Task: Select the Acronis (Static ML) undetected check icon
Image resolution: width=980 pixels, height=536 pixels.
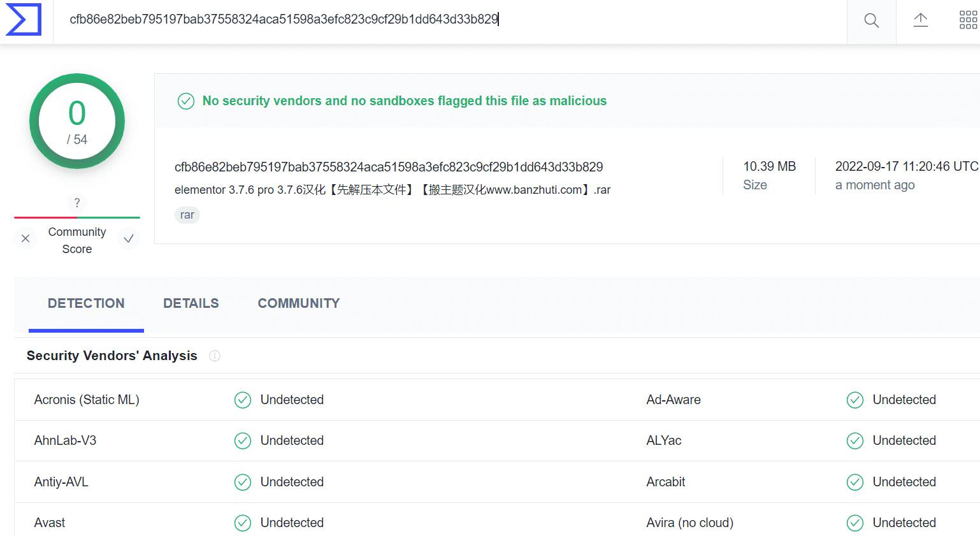Action: pos(243,400)
